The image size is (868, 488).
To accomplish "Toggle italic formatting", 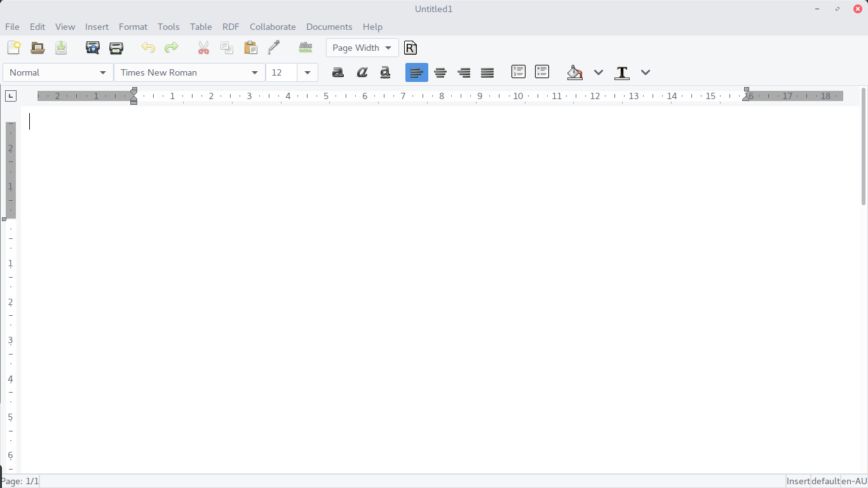I will click(x=362, y=72).
